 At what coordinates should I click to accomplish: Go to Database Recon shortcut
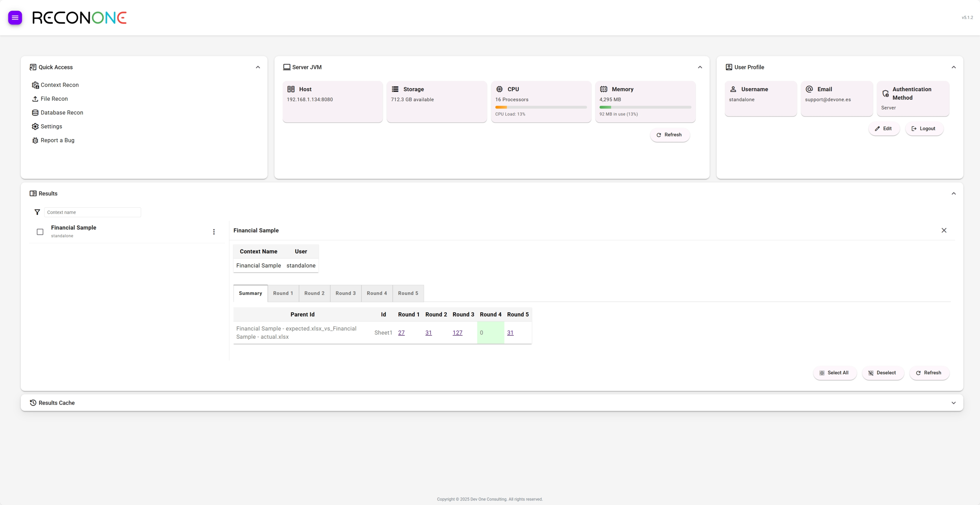(x=62, y=113)
